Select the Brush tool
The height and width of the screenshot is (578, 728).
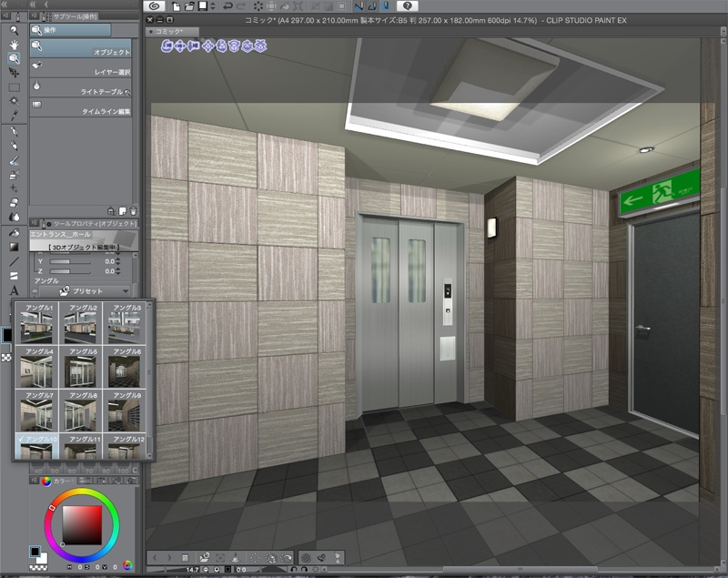15,160
